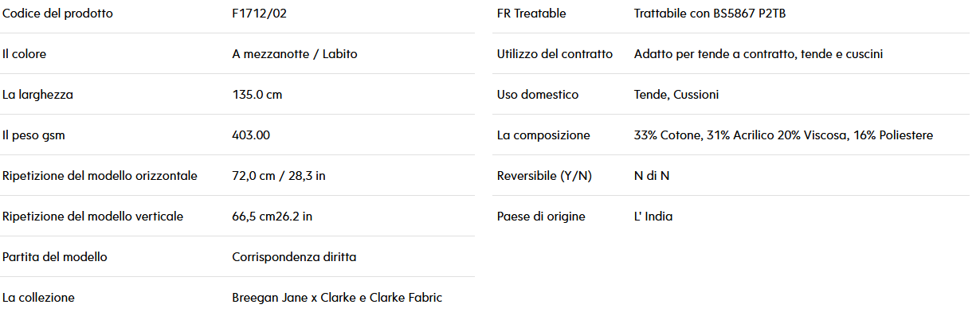Screen dimensions: 980x324
Task: Click the 'Utilizzo del contratto' label
Action: coord(555,54)
